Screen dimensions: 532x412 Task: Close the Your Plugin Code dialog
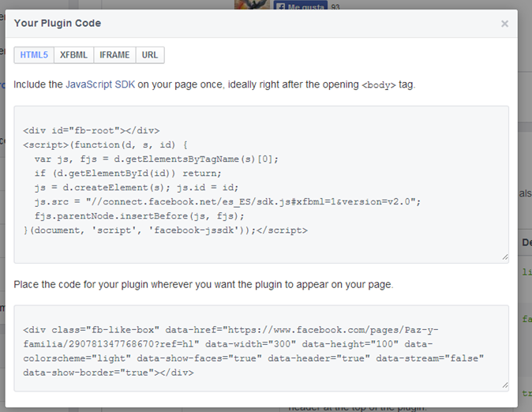click(504, 24)
